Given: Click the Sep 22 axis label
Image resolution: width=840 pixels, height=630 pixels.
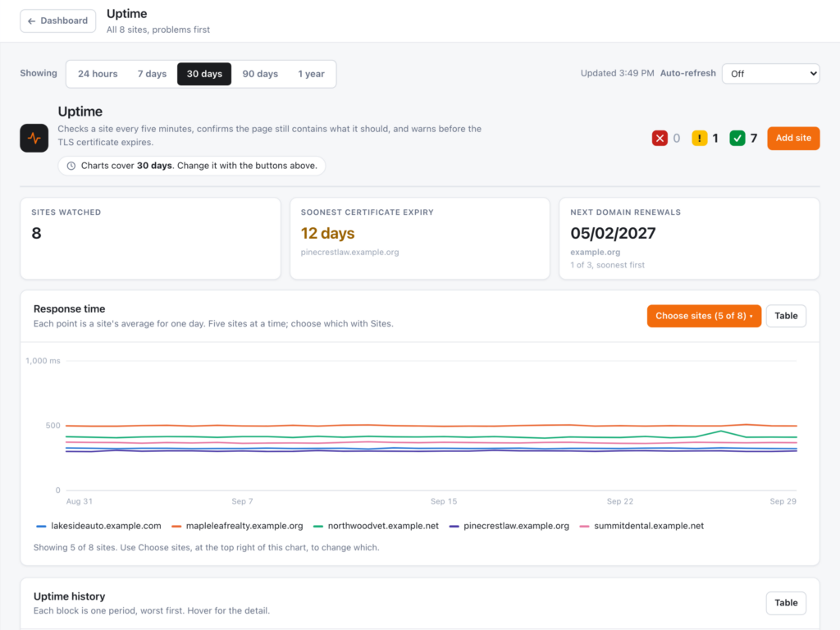Looking at the screenshot, I should (x=620, y=501).
